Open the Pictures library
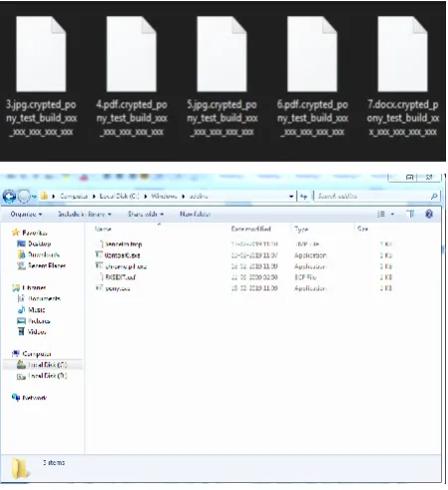 point(39,321)
